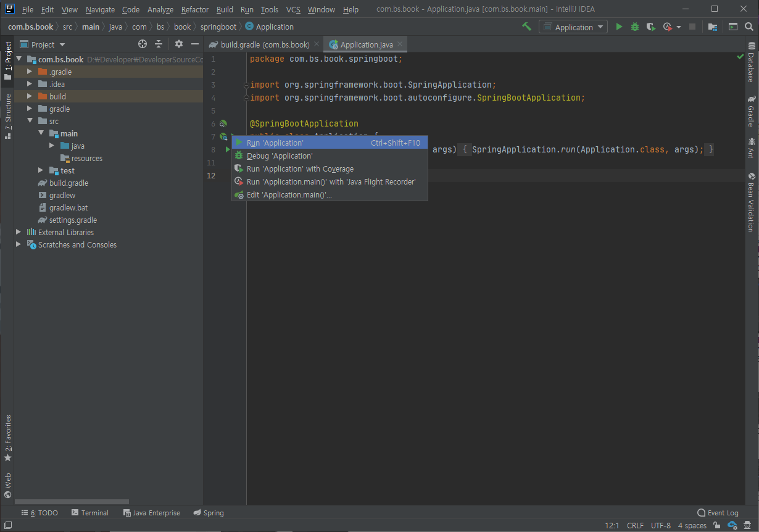Screen dimensions: 759x532
Task: Open Project panel settings gear
Action: [x=179, y=44]
